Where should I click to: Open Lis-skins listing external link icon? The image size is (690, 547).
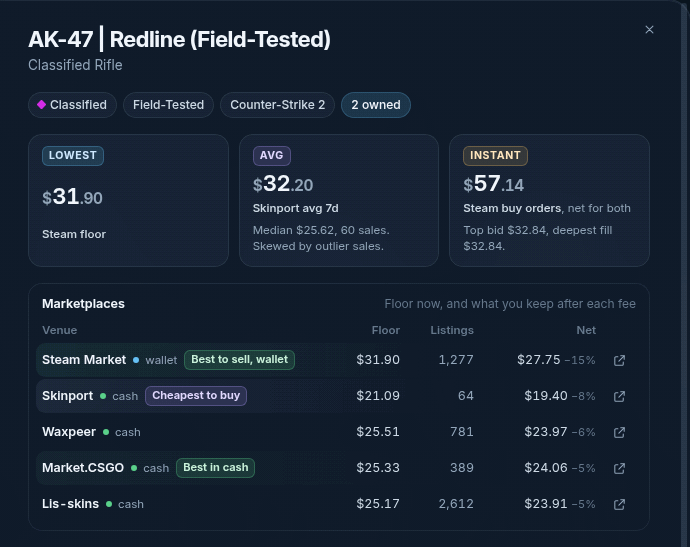(619, 504)
